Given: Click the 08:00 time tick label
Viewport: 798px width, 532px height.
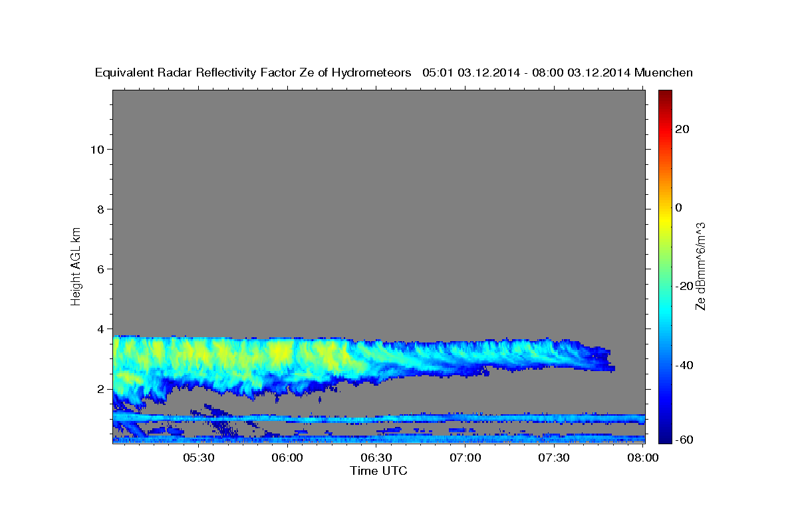Looking at the screenshot, I should 643,458.
